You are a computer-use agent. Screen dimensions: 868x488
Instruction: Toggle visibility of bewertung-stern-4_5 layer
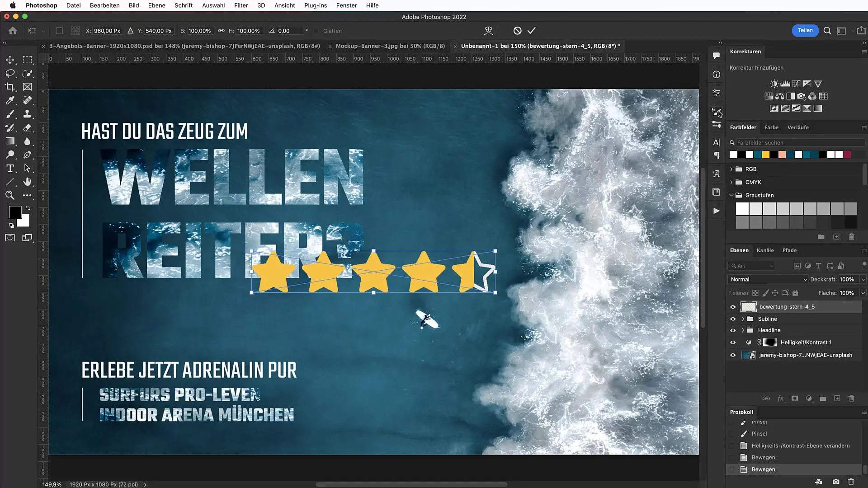point(733,306)
